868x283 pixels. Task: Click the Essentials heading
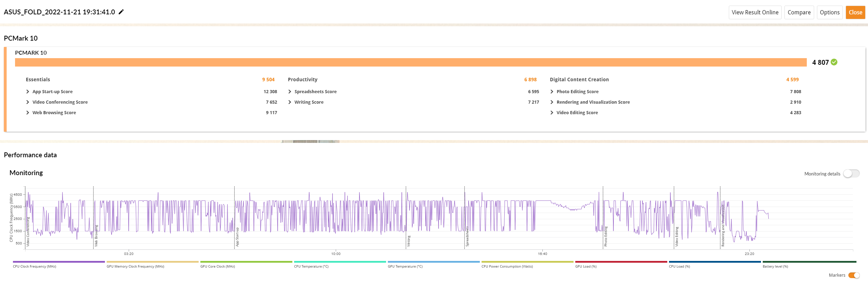point(38,80)
